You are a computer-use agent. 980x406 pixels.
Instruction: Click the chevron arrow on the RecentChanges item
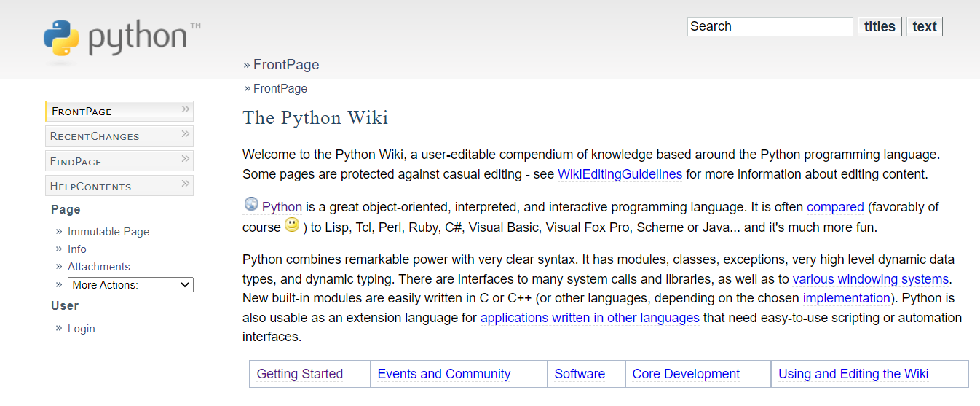(185, 135)
